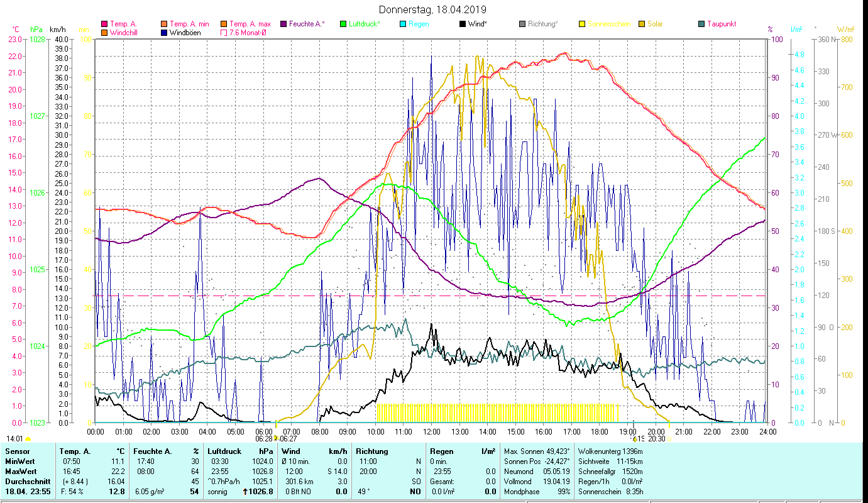Click the purple Feuchte A. legend square
The width and height of the screenshot is (868, 503).
point(283,25)
